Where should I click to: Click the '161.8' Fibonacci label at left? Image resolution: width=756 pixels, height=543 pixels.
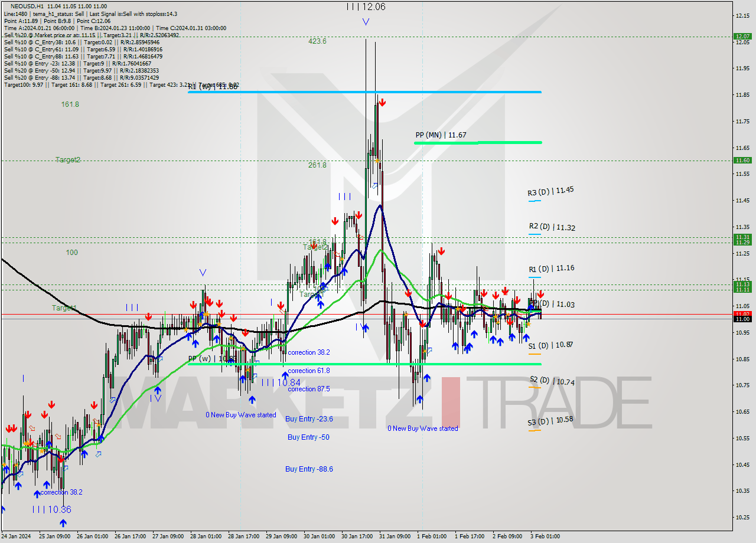click(x=70, y=104)
